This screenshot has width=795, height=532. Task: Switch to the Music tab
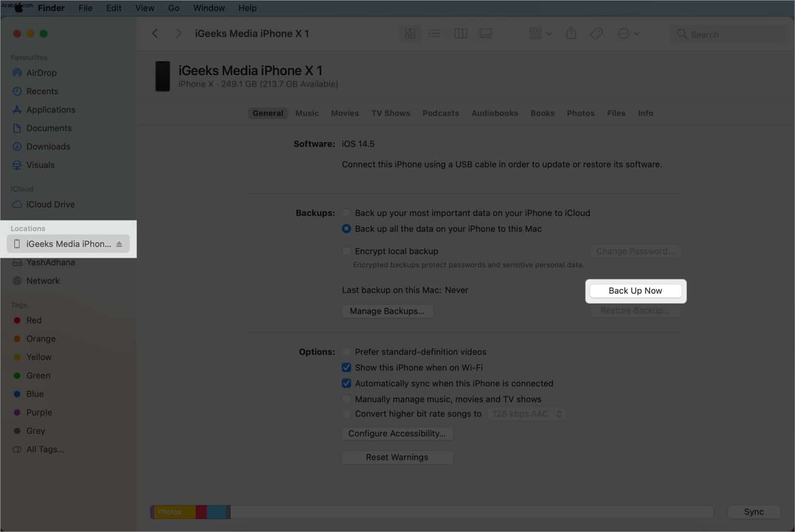[x=307, y=113]
